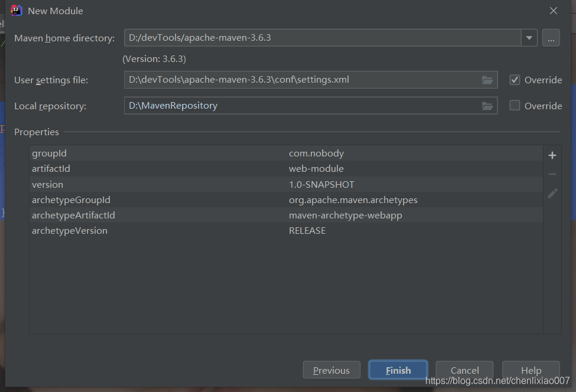Select the artifactId property row
Viewport: 576px width, 392px height.
tap(286, 168)
